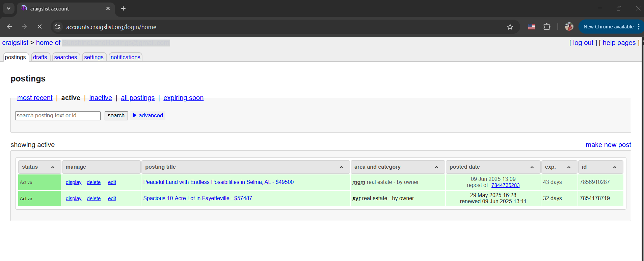Bookmark this page with the star icon
Image resolution: width=644 pixels, height=261 pixels.
[510, 27]
